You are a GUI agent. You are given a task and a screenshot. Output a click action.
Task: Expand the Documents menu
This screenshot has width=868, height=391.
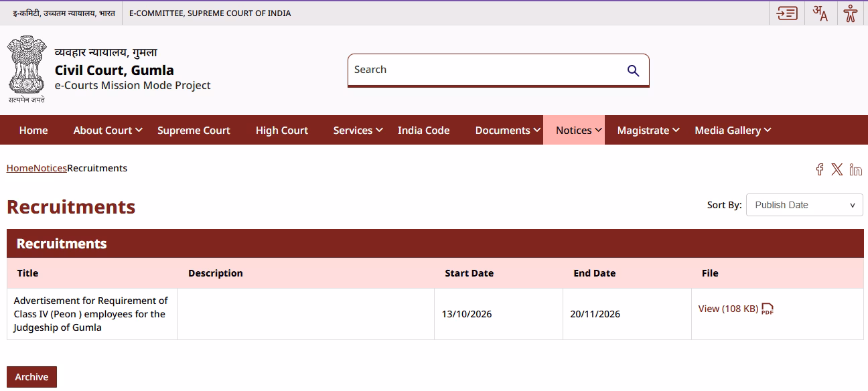(508, 130)
